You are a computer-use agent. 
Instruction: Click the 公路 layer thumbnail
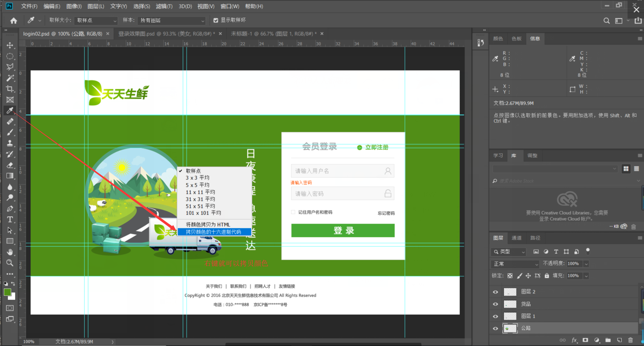pyautogui.click(x=510, y=328)
